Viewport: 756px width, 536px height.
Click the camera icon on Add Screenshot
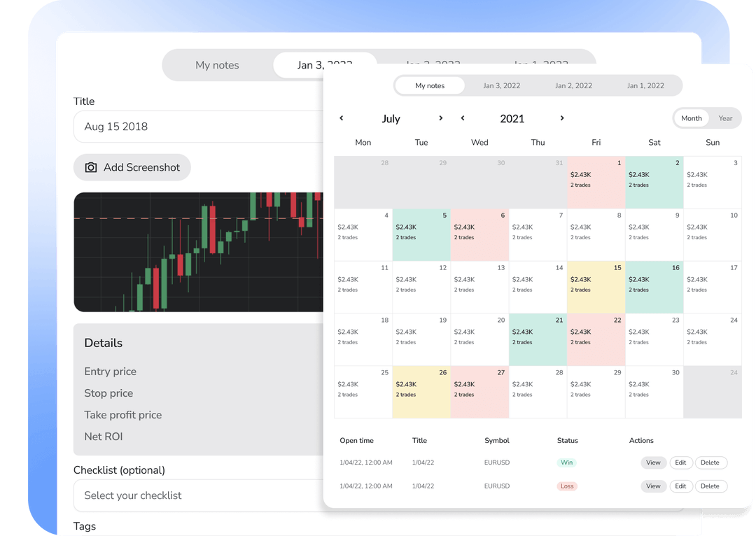coord(92,167)
